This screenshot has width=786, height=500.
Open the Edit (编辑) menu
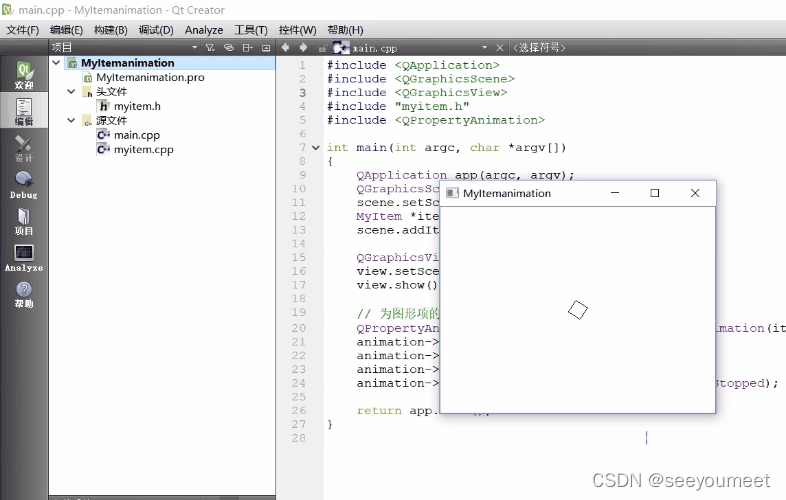tap(66, 30)
